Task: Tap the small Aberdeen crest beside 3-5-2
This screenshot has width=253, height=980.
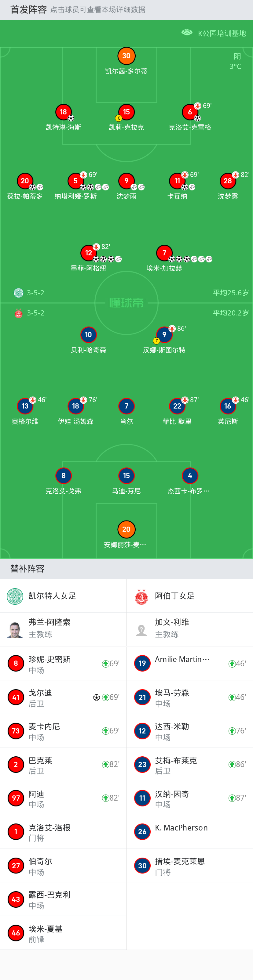Action: click(x=18, y=313)
